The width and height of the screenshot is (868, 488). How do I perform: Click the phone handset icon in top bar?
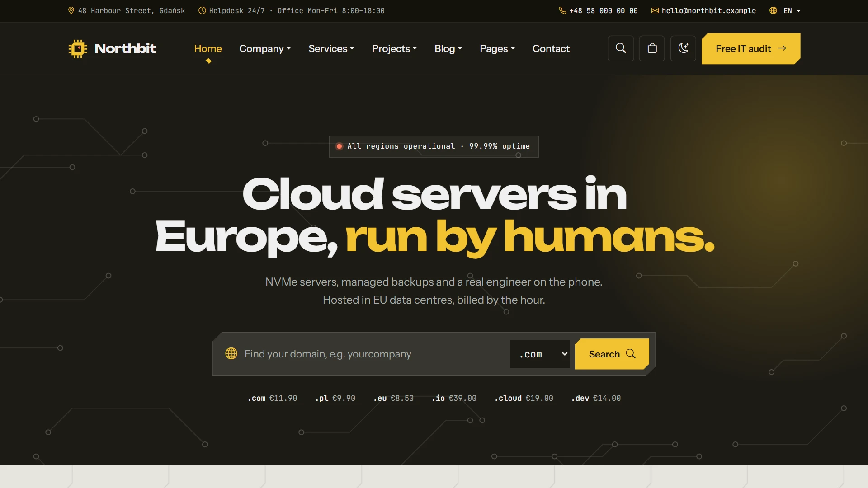click(x=562, y=10)
